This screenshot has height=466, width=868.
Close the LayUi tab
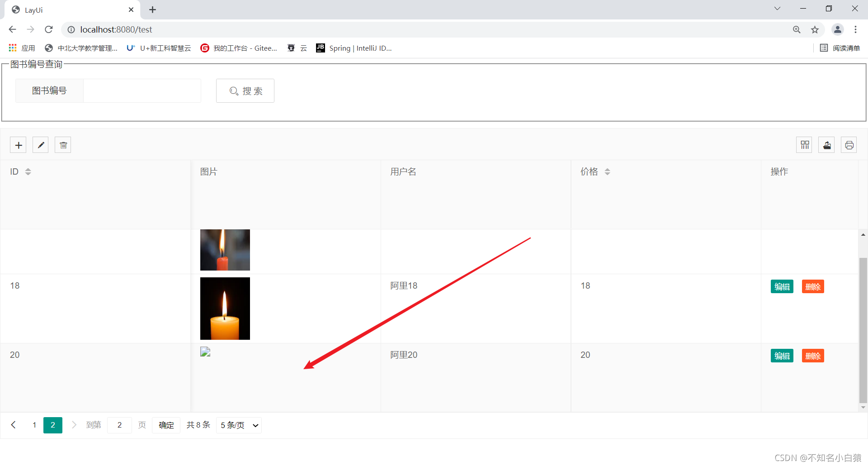[131, 10]
